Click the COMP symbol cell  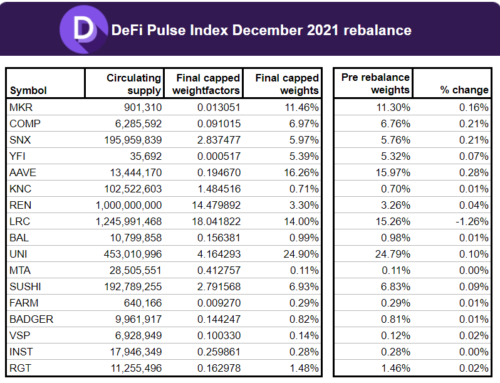(25, 124)
